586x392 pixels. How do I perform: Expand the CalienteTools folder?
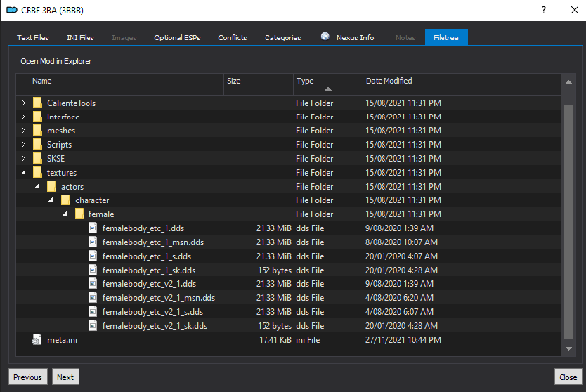[23, 103]
